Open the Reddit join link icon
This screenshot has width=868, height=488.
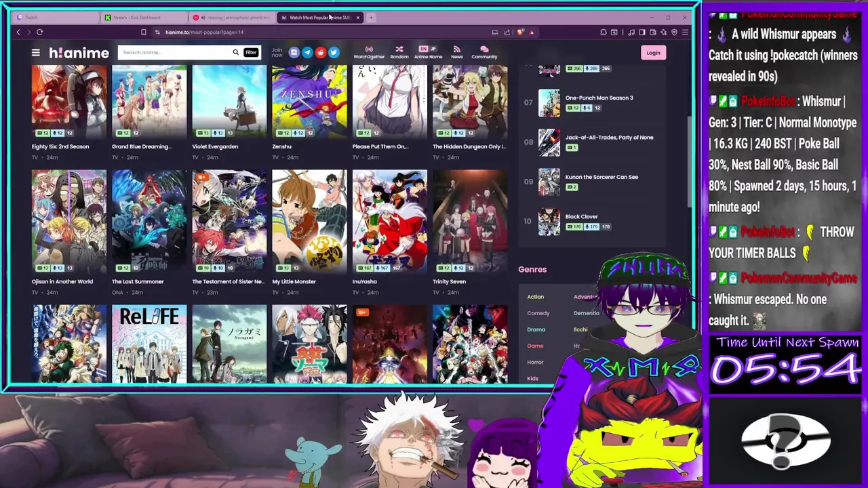click(320, 52)
